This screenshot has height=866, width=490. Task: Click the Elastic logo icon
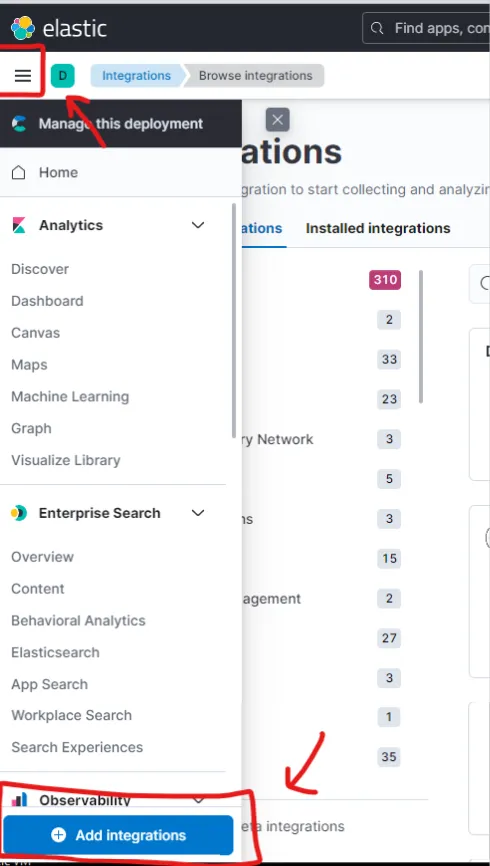pos(23,28)
